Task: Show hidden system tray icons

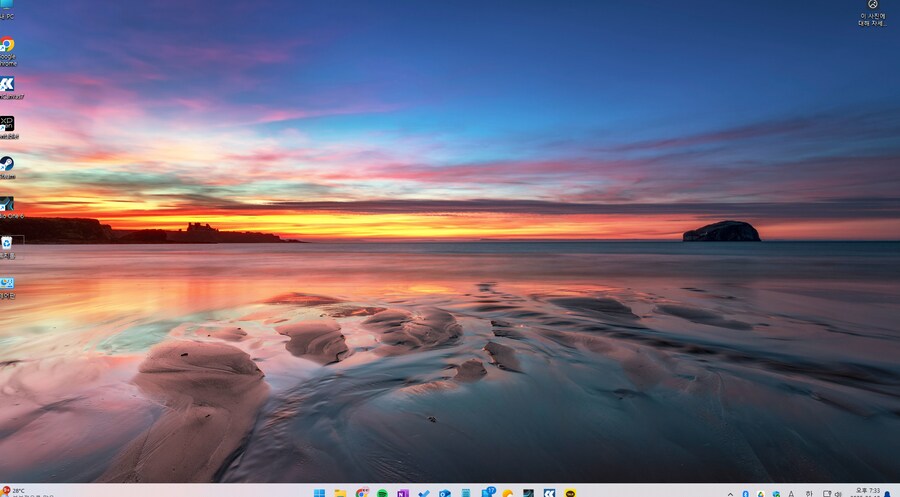Action: [x=730, y=494]
